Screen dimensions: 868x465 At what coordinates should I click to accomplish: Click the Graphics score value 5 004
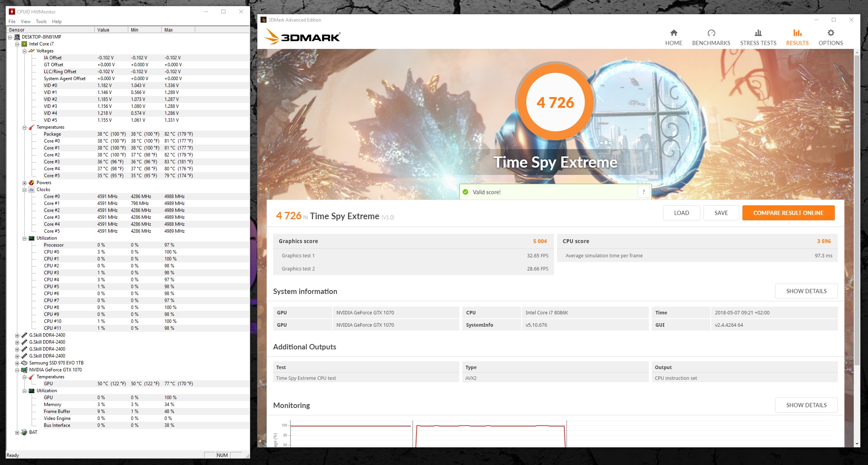coord(540,241)
